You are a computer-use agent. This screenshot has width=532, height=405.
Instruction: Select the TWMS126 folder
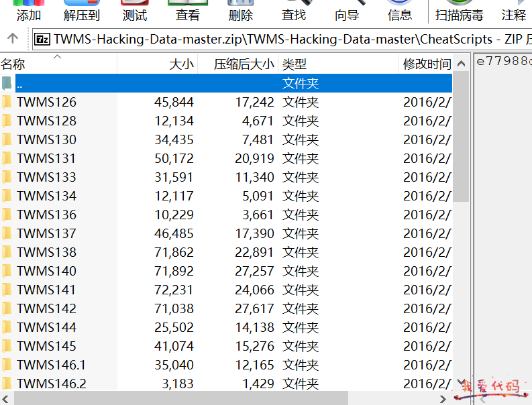click(x=46, y=103)
